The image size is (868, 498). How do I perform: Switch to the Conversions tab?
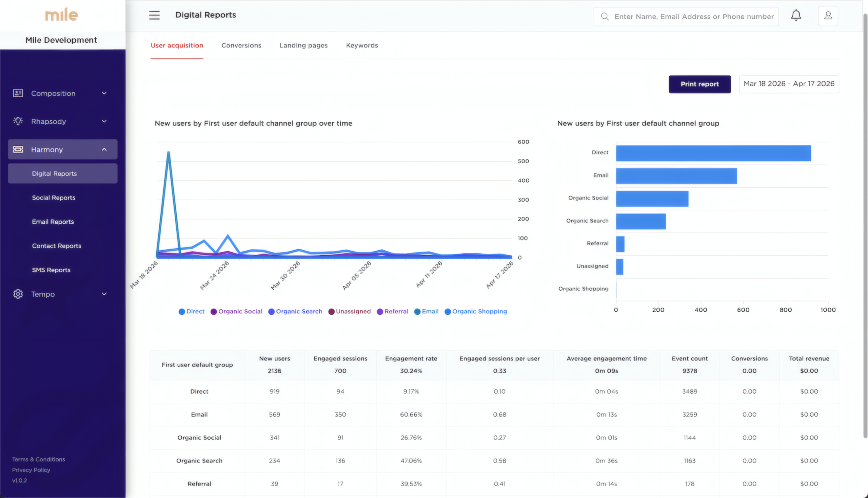241,45
